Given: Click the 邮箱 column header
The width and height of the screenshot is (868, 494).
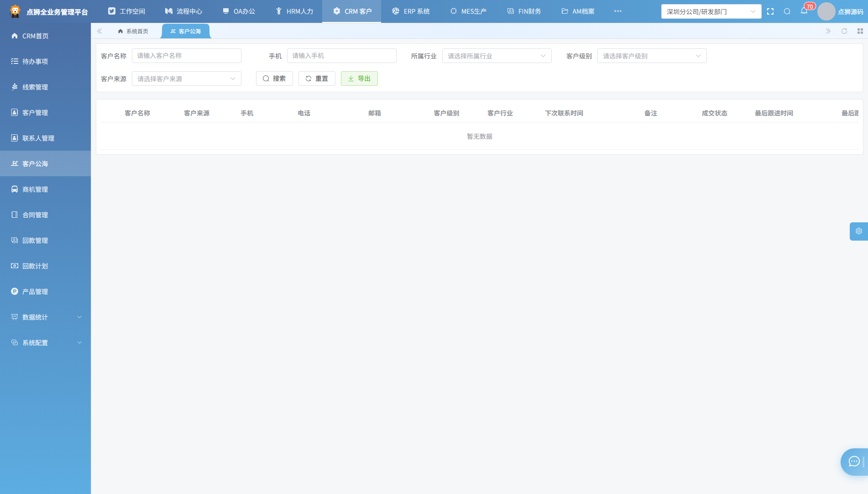Looking at the screenshot, I should tap(375, 113).
